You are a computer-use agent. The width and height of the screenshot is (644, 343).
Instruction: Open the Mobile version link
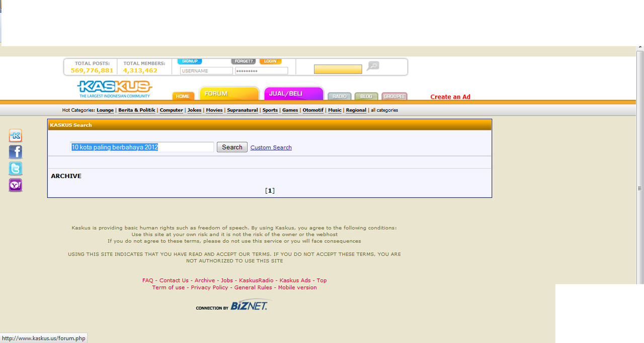[x=297, y=288]
